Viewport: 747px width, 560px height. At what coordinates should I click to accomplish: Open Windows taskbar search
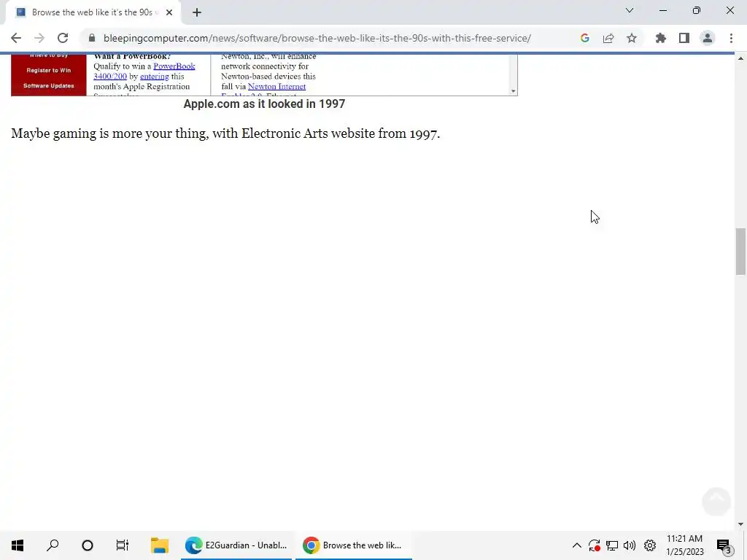point(53,545)
